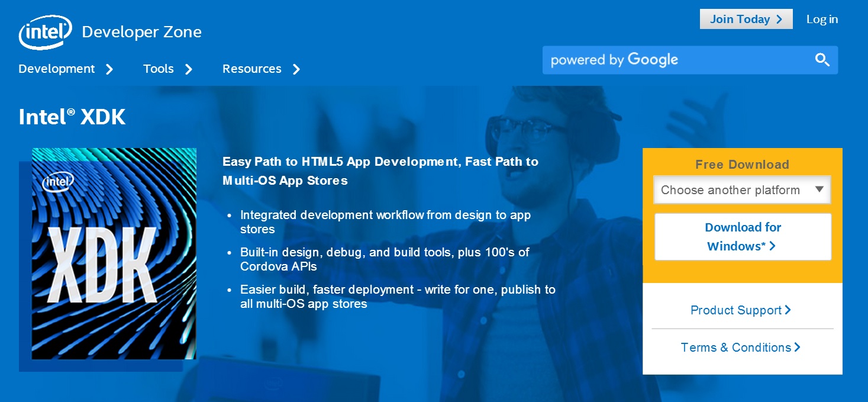Click the Easy Path to HTML5 App Development headline

tap(380, 171)
